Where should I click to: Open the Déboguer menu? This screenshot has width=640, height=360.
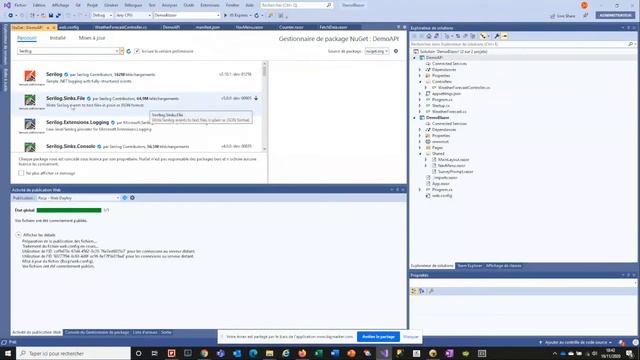[133, 5]
